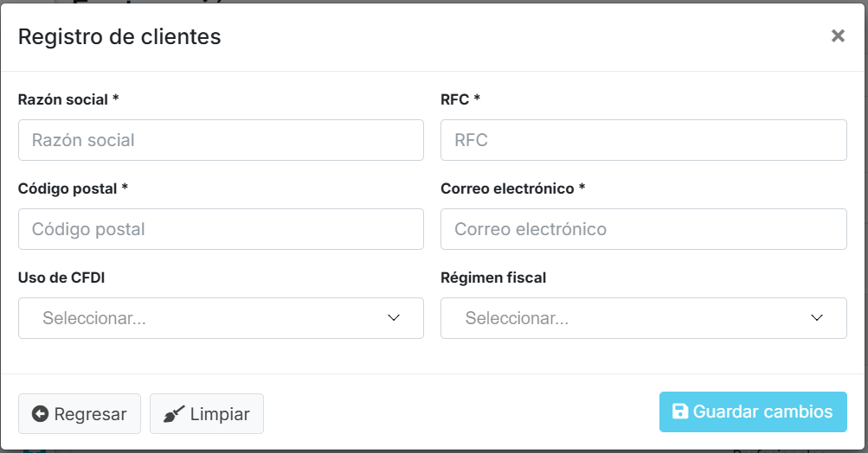Focus the Correo electrónico field
The width and height of the screenshot is (868, 453).
click(643, 229)
